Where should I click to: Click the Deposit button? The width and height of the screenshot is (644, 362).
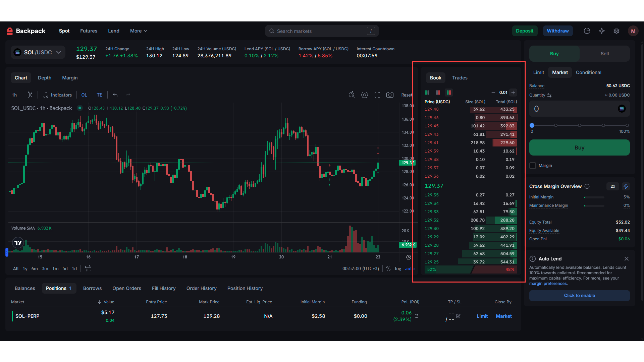coord(525,31)
